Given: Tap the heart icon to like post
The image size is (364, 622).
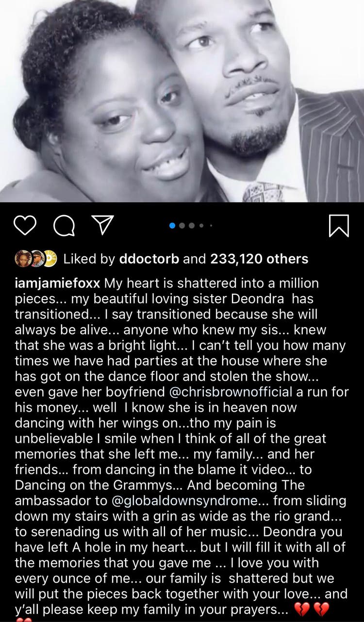Looking at the screenshot, I should (x=25, y=226).
